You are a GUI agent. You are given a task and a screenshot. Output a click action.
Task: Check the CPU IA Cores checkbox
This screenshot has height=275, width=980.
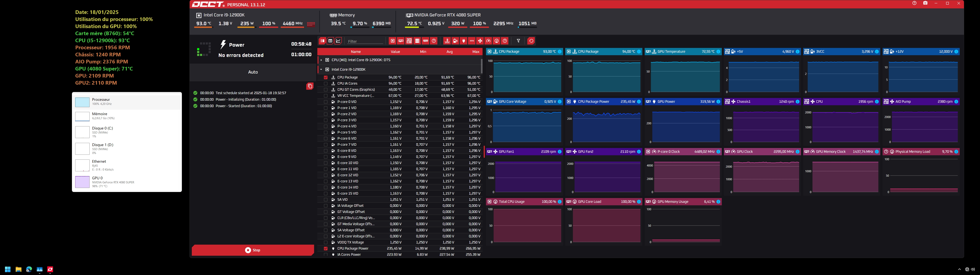(326, 84)
